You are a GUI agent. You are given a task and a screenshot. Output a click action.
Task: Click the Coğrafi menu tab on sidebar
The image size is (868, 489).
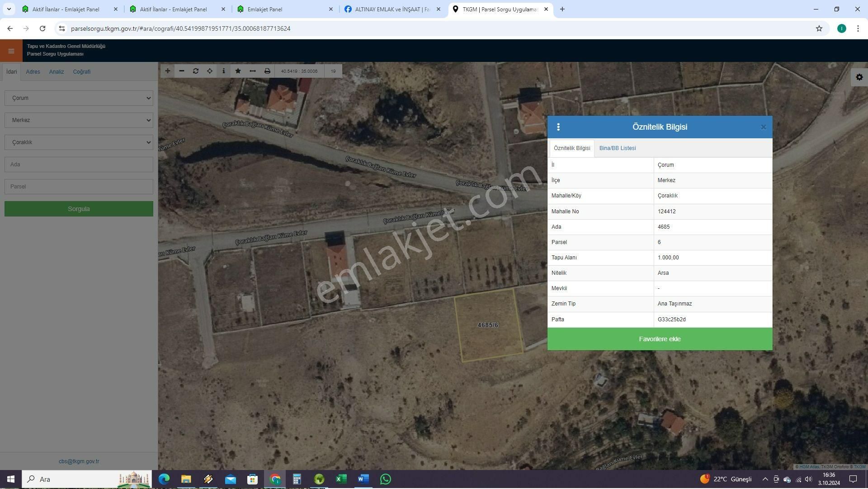[81, 71]
